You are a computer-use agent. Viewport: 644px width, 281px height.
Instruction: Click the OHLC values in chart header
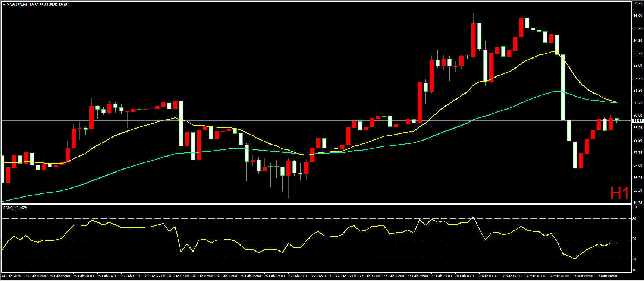tap(48, 5)
